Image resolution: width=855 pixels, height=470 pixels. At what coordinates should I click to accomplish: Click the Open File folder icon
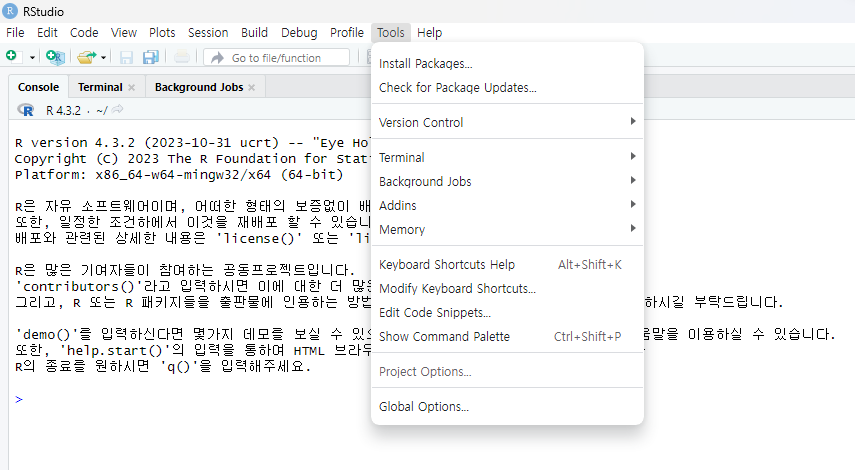pos(86,57)
